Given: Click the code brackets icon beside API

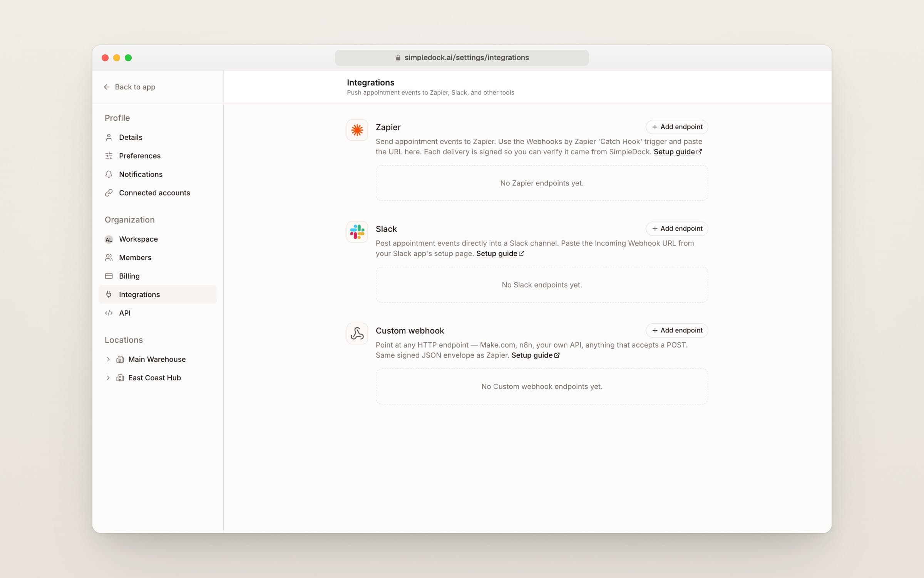Looking at the screenshot, I should [x=109, y=313].
